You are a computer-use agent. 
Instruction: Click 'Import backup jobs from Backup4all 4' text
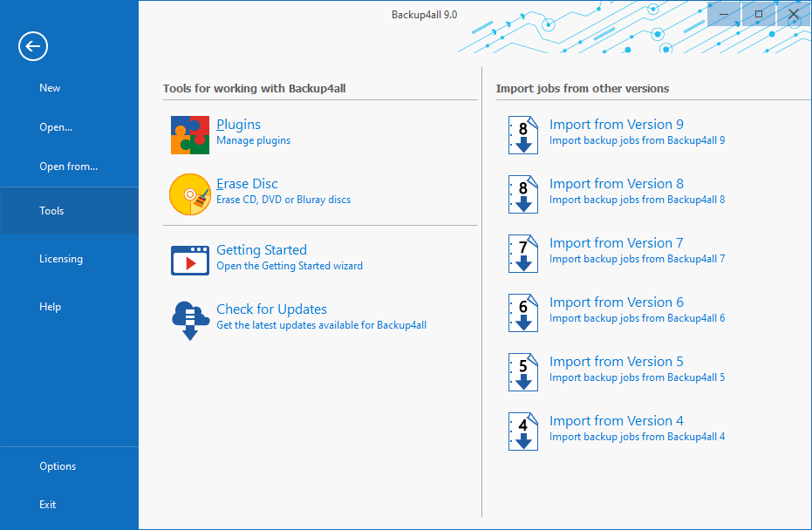pyautogui.click(x=637, y=437)
